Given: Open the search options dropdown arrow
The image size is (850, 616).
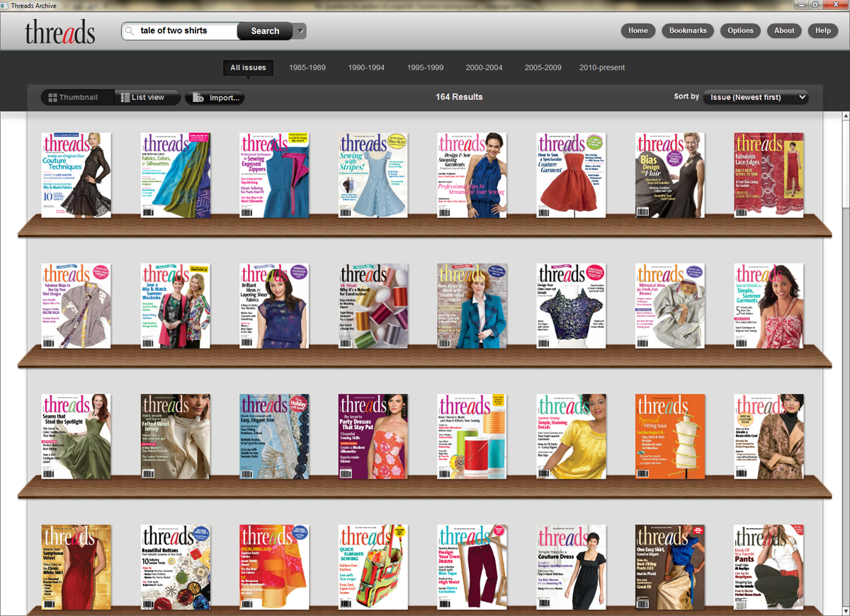Looking at the screenshot, I should 301,31.
